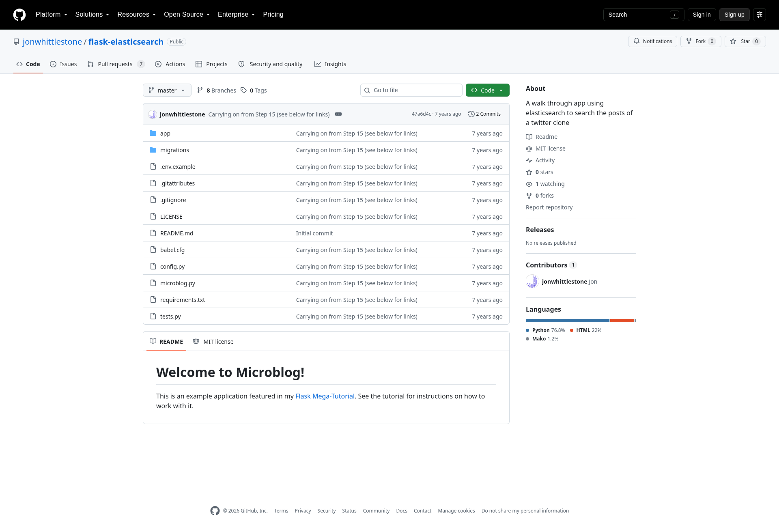Open the Platform menu
The width and height of the screenshot is (779, 532).
[x=51, y=15]
